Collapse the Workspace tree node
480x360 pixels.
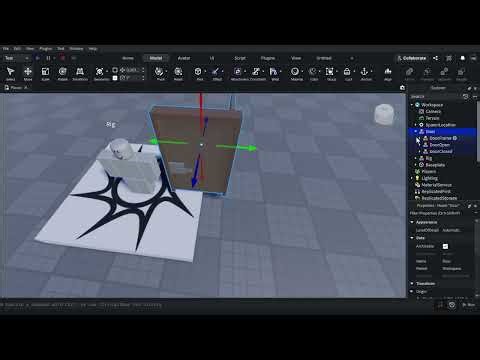412,105
